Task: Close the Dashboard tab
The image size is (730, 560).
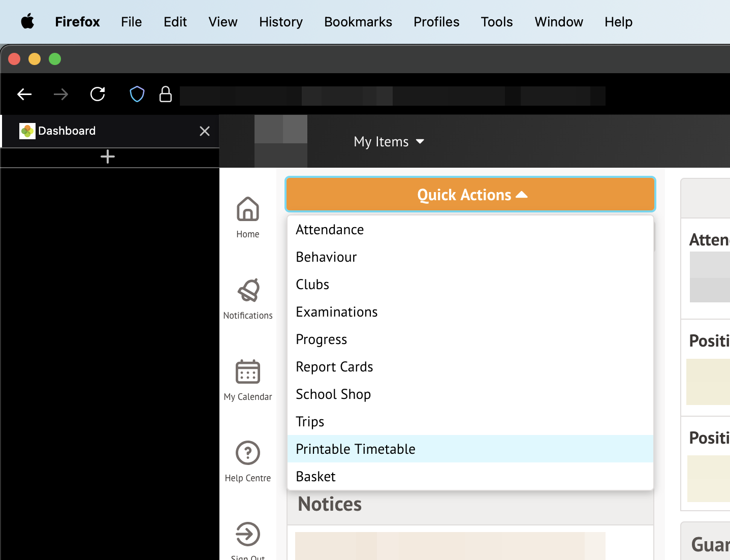Action: click(205, 131)
